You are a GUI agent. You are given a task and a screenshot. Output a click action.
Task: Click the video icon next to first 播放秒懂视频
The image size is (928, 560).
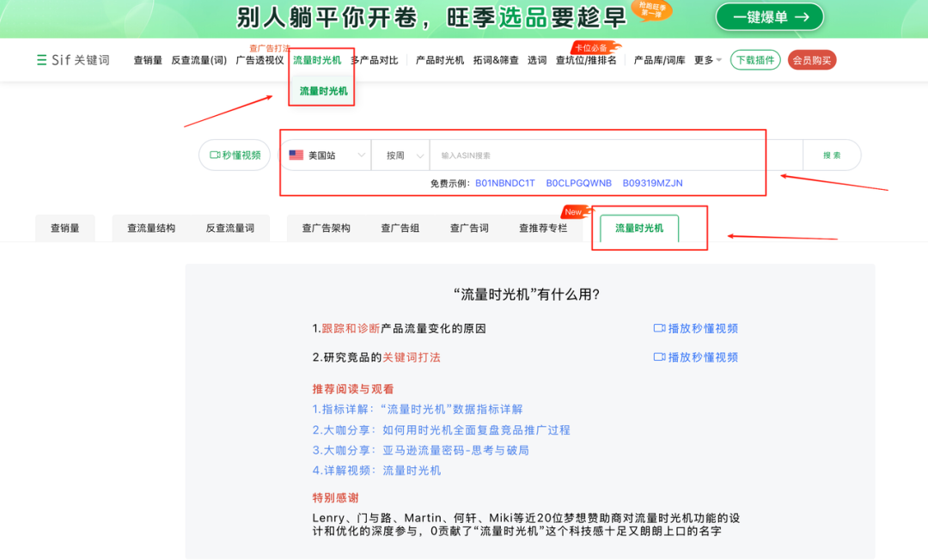[658, 328]
